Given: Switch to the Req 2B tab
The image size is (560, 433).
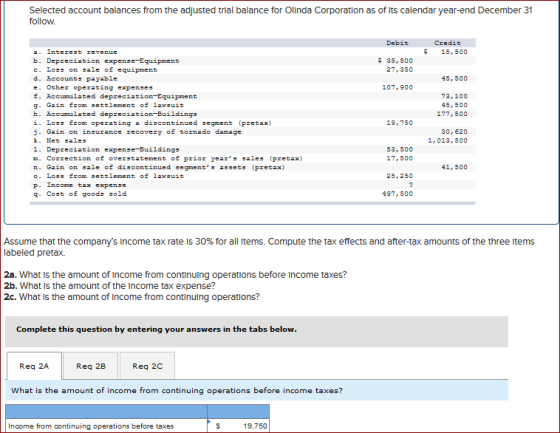Looking at the screenshot, I should pyautogui.click(x=91, y=366).
